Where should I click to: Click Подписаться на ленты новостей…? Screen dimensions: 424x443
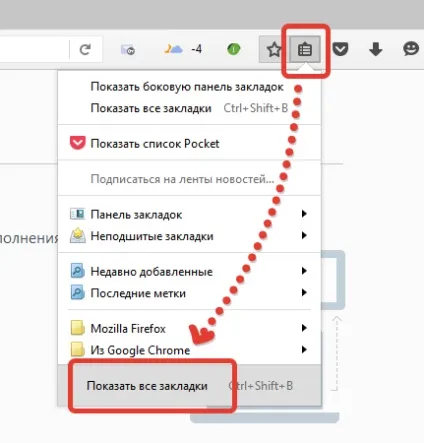[x=189, y=179]
